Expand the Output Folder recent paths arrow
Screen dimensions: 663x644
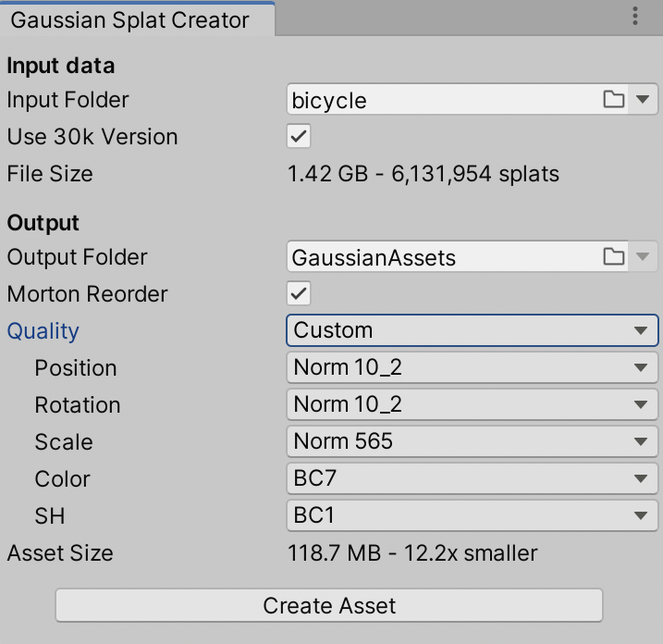click(x=643, y=256)
